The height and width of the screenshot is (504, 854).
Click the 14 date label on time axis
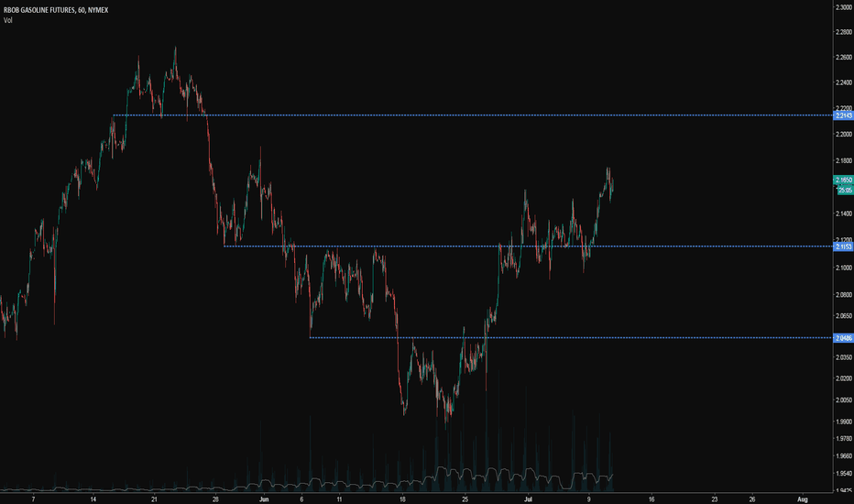(93, 499)
